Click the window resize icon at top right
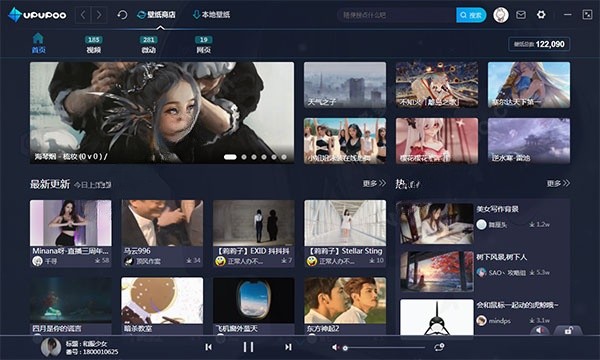Image resolution: width=600 pixels, height=360 pixels. click(587, 15)
